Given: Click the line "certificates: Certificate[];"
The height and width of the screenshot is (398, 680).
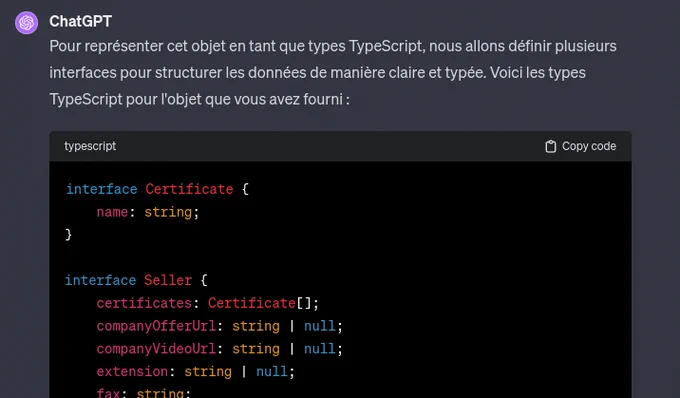Looking at the screenshot, I should pyautogui.click(x=207, y=303).
